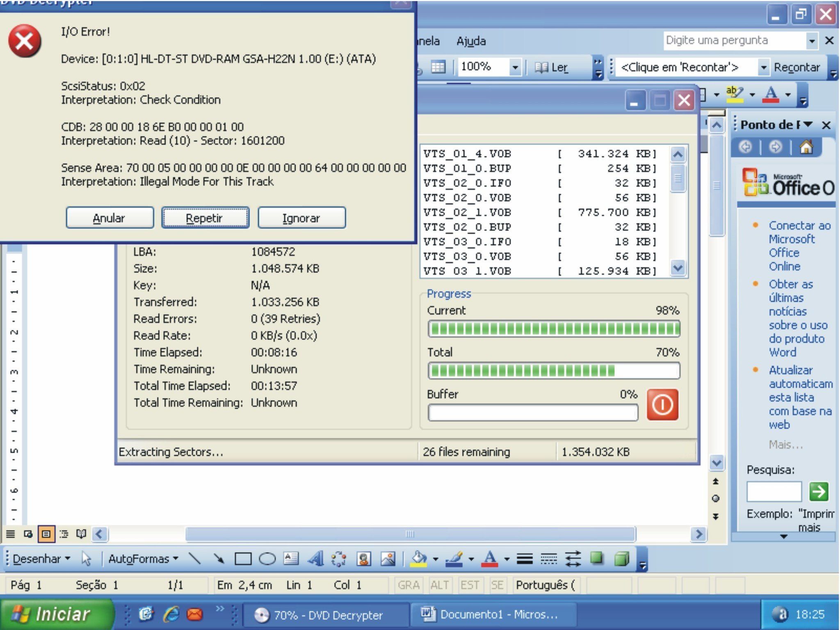Open the Line Color dropdown arrow
The width and height of the screenshot is (840, 630).
click(471, 559)
